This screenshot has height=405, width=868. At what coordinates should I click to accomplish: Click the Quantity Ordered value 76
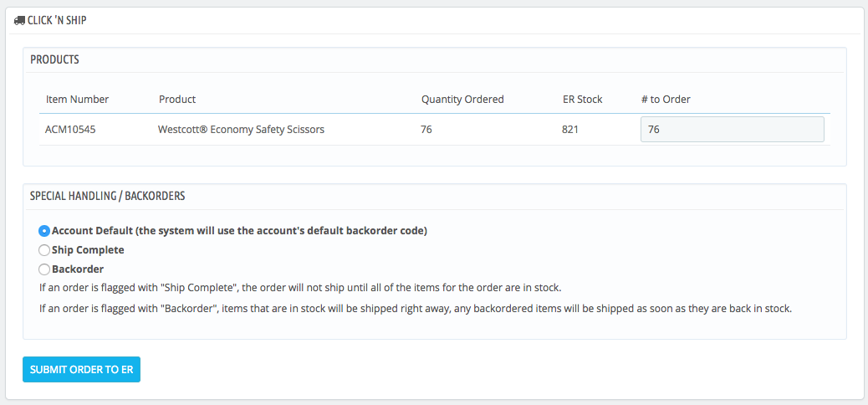point(426,130)
